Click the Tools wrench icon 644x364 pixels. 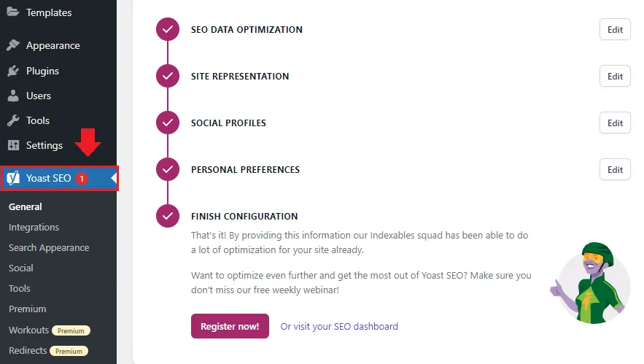(13, 120)
